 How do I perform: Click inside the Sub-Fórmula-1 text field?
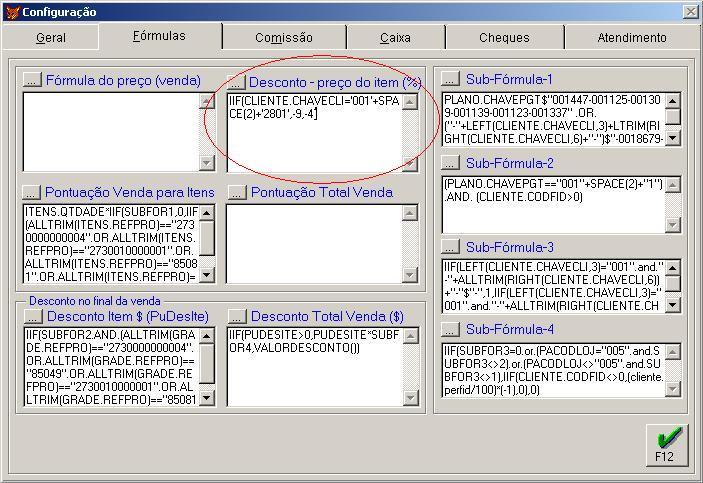tap(553, 119)
